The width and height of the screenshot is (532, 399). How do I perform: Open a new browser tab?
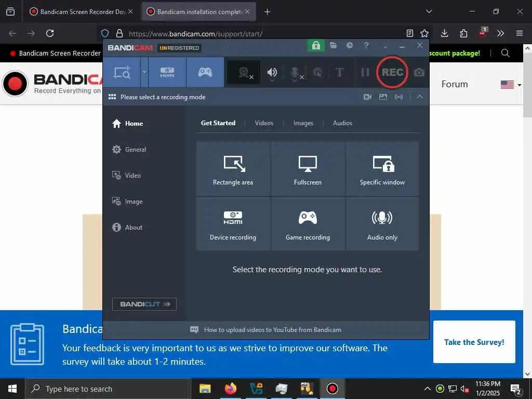268,12
